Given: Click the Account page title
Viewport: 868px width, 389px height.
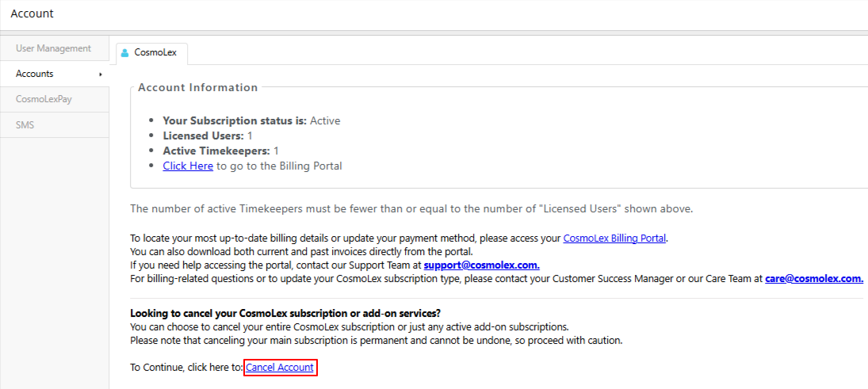Looking at the screenshot, I should coord(33,13).
